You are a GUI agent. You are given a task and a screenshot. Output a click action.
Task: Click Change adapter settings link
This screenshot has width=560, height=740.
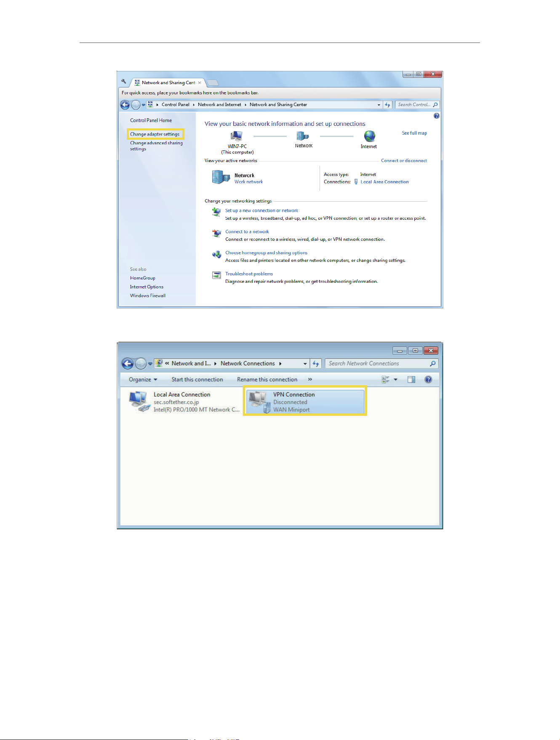coord(155,134)
